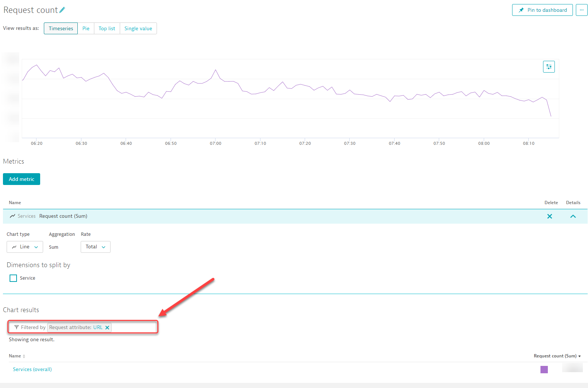
Task: Switch to Pie view
Action: point(86,28)
